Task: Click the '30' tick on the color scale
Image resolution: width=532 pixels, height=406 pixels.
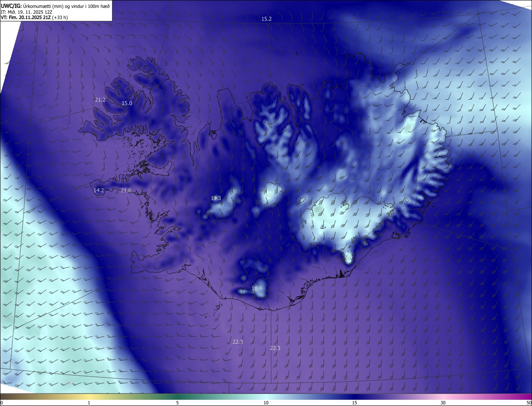Action: (443, 403)
